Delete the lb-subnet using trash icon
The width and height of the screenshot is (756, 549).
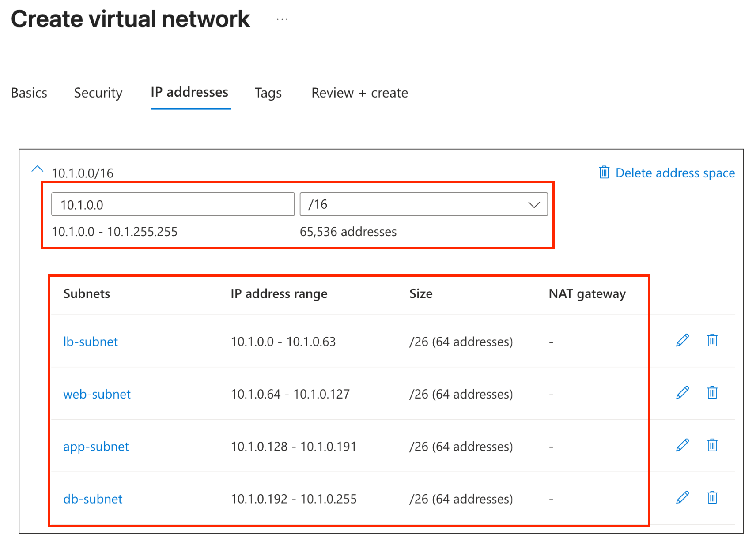pyautogui.click(x=712, y=340)
